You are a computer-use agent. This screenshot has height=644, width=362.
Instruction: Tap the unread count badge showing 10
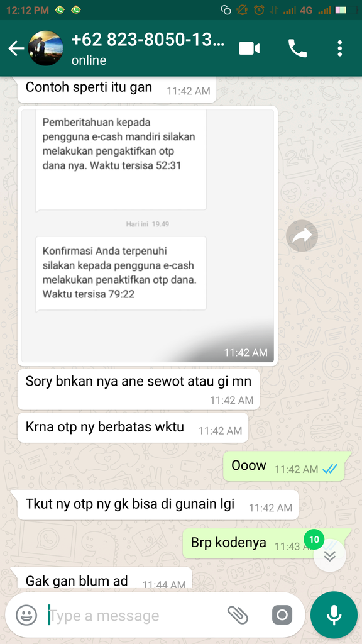(314, 539)
